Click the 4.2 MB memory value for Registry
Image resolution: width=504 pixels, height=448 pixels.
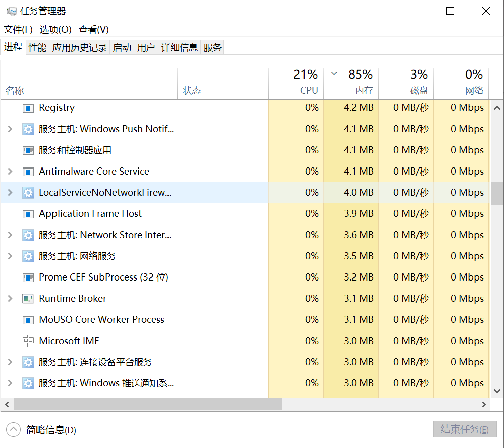point(358,108)
